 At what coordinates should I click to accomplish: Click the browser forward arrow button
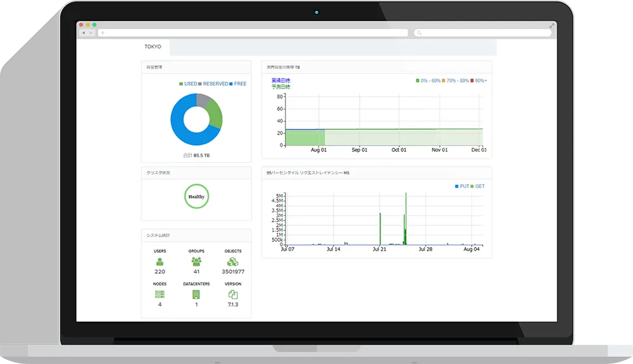click(x=91, y=33)
